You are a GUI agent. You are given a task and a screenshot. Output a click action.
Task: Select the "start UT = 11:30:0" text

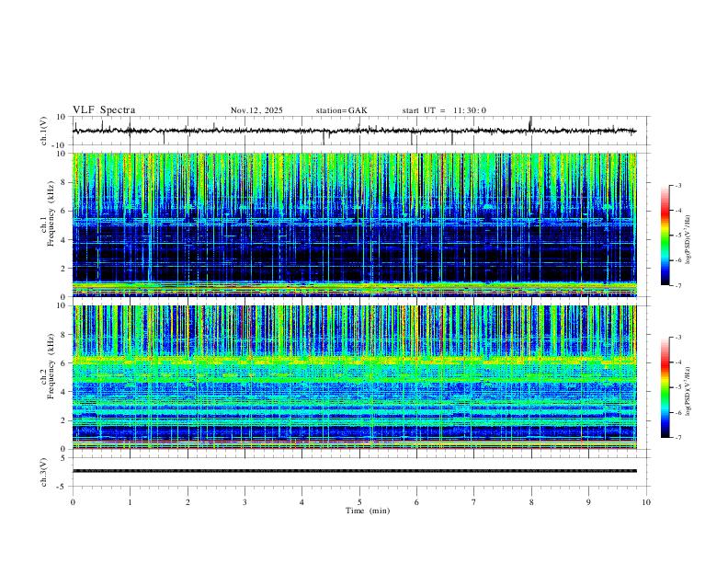tap(444, 110)
